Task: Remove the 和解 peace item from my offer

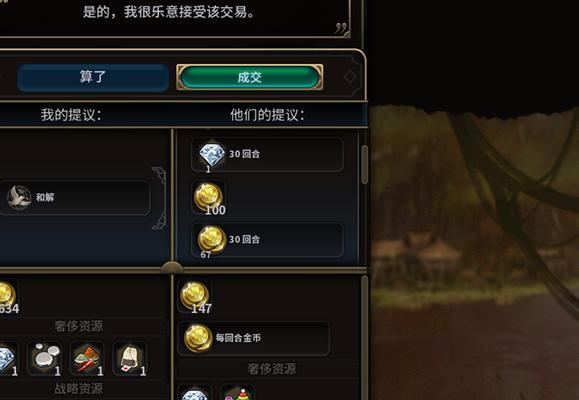Action: coord(74,198)
